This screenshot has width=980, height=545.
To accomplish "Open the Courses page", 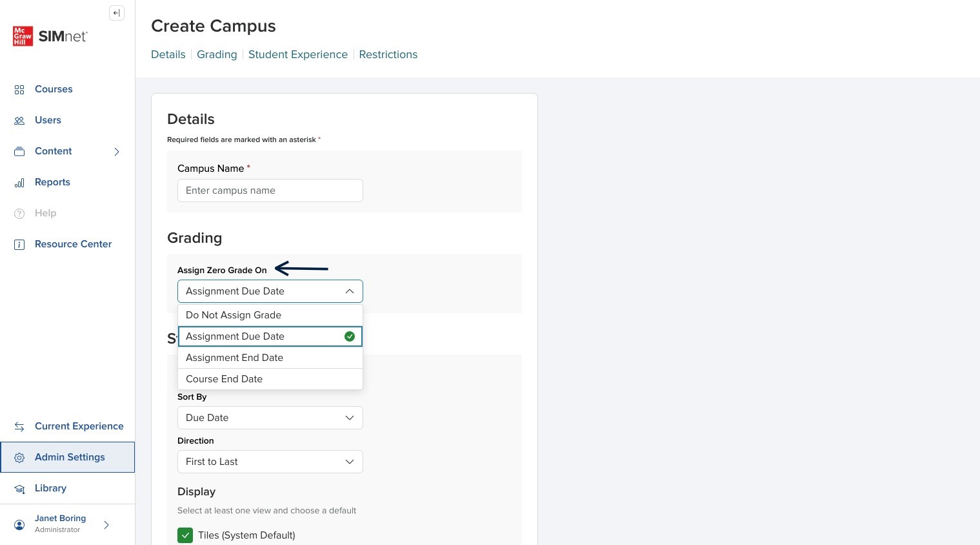I will click(x=54, y=89).
